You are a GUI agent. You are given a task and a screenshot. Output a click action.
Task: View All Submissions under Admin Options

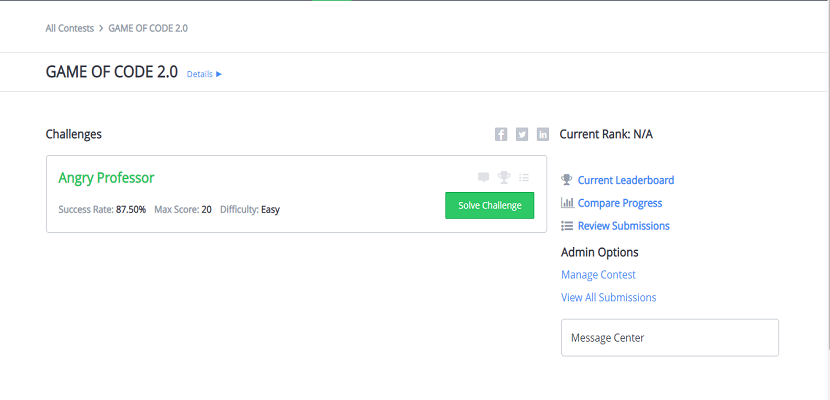tap(609, 298)
